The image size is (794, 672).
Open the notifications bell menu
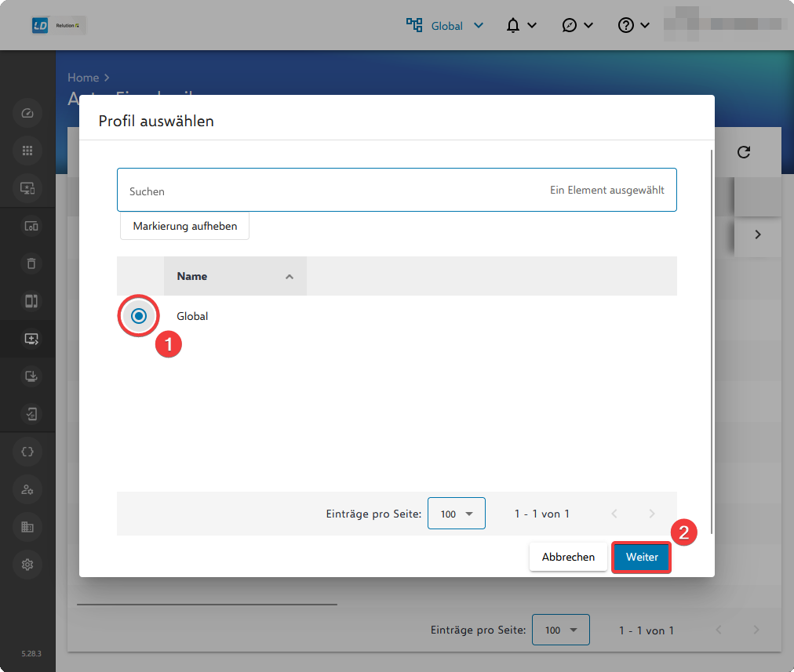(x=521, y=25)
